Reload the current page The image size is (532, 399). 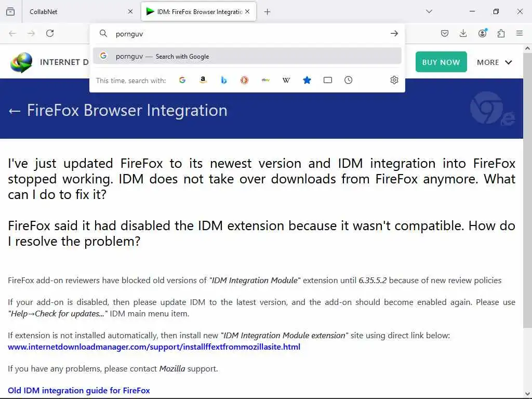pos(50,33)
